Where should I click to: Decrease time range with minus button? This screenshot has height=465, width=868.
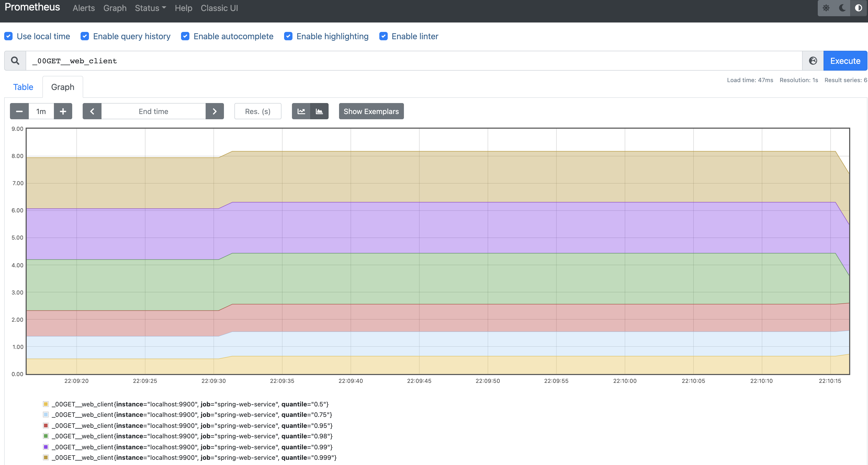tap(19, 111)
